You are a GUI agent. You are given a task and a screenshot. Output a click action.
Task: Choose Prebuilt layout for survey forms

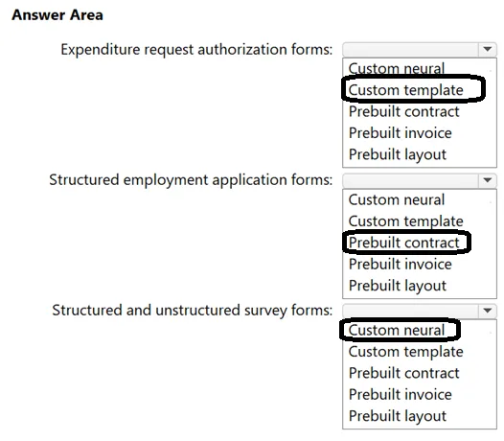398,416
